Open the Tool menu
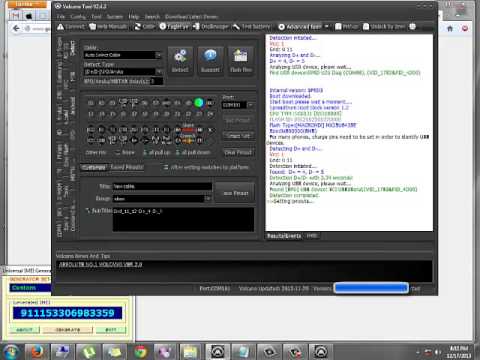This screenshot has width=480, height=360. click(96, 17)
